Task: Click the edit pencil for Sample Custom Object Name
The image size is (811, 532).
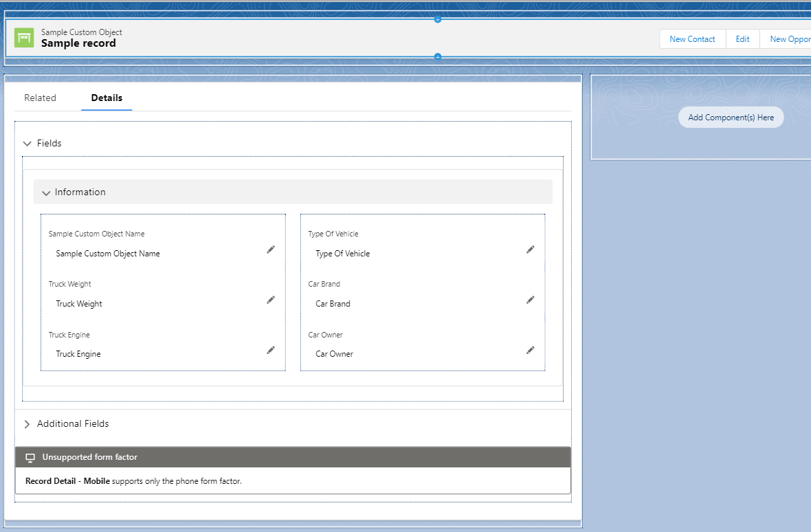Action: click(x=271, y=250)
